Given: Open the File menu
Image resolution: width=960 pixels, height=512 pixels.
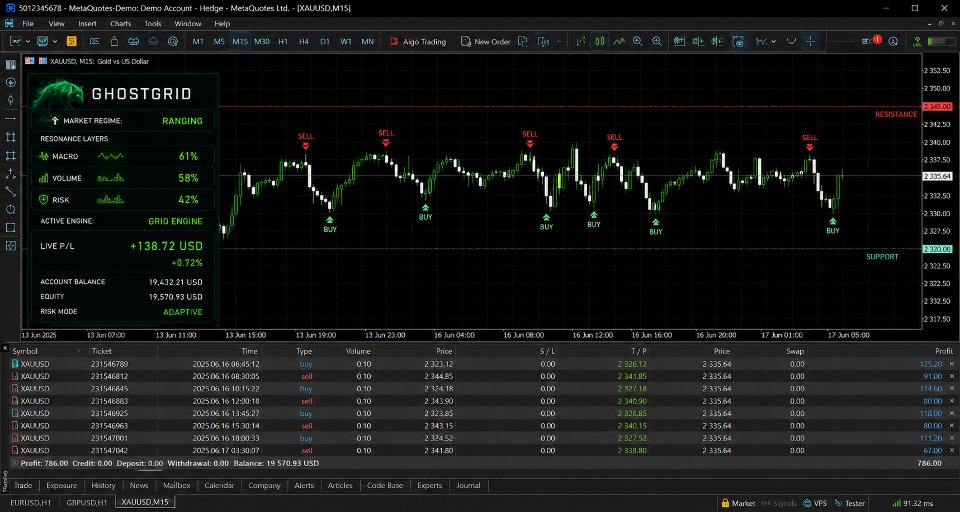Looking at the screenshot, I should 28,23.
